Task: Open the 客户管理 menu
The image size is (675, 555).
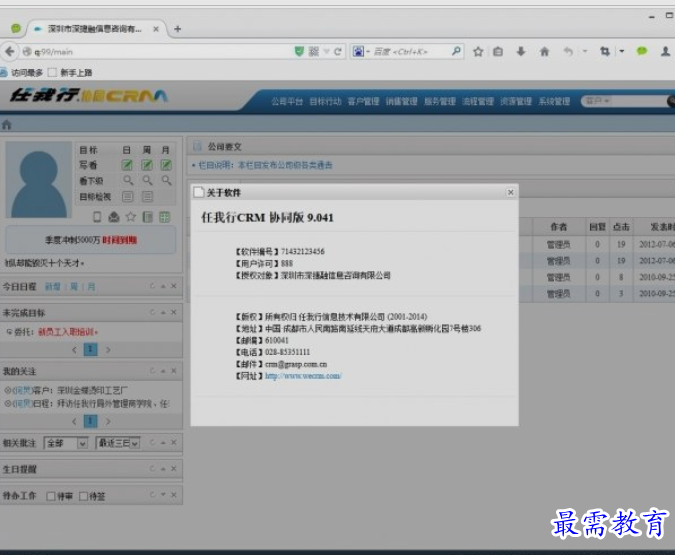Action: coord(363,102)
